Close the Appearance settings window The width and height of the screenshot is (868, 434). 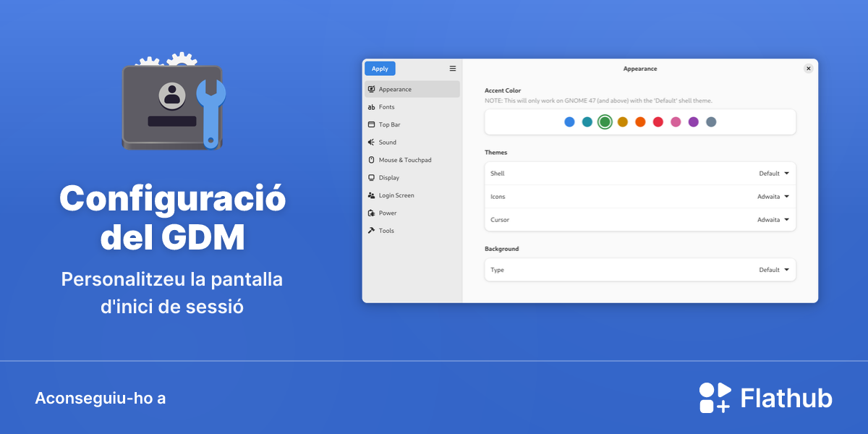pyautogui.click(x=808, y=68)
